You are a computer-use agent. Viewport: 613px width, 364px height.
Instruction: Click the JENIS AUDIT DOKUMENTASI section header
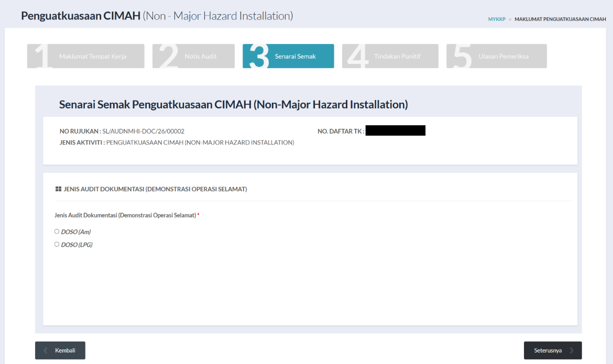tap(155, 189)
